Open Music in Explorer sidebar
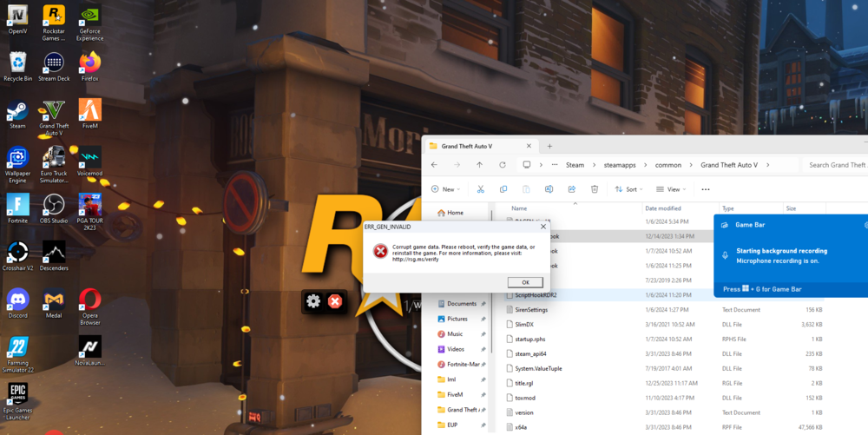 pyautogui.click(x=462, y=333)
